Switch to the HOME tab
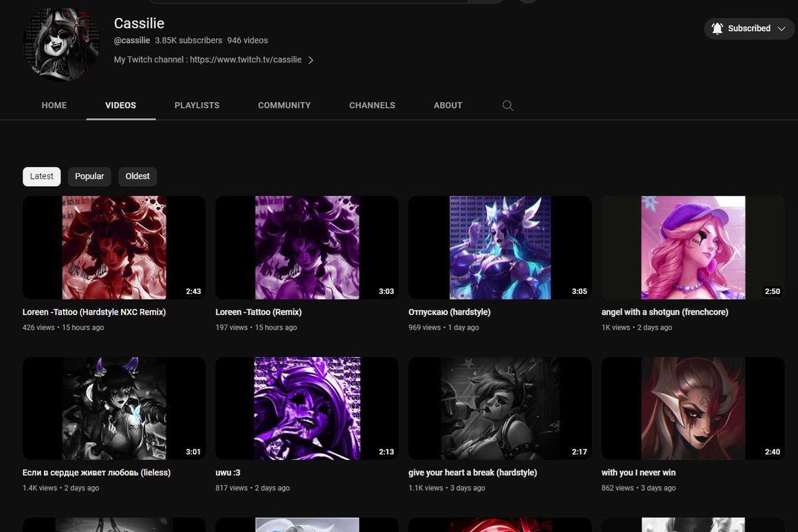This screenshot has height=532, width=798. tap(54, 105)
